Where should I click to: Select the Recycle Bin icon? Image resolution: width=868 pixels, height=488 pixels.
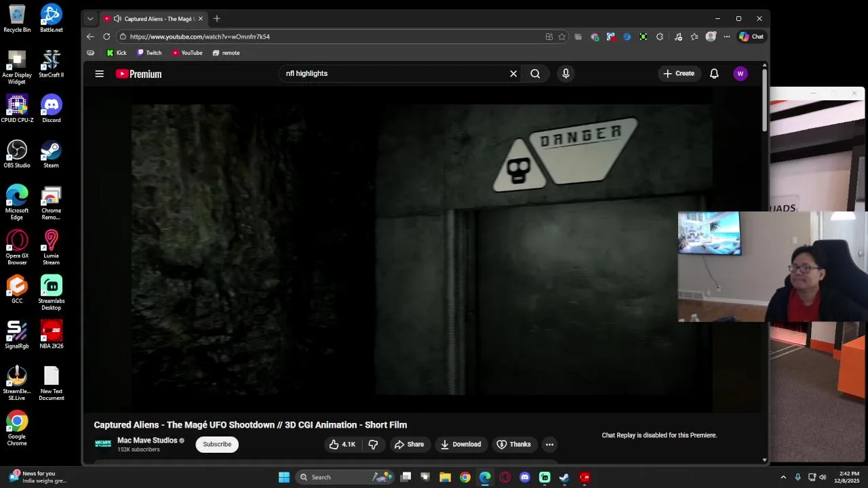tap(17, 18)
